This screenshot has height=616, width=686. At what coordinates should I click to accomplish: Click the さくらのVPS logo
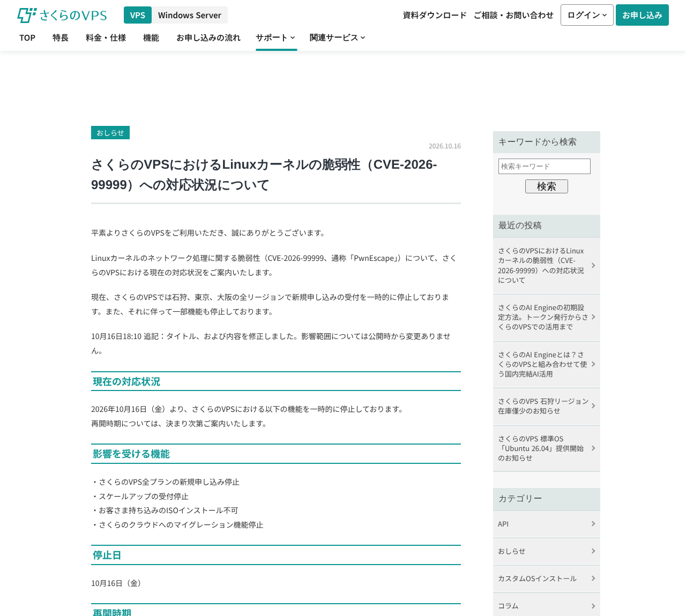[x=62, y=15]
